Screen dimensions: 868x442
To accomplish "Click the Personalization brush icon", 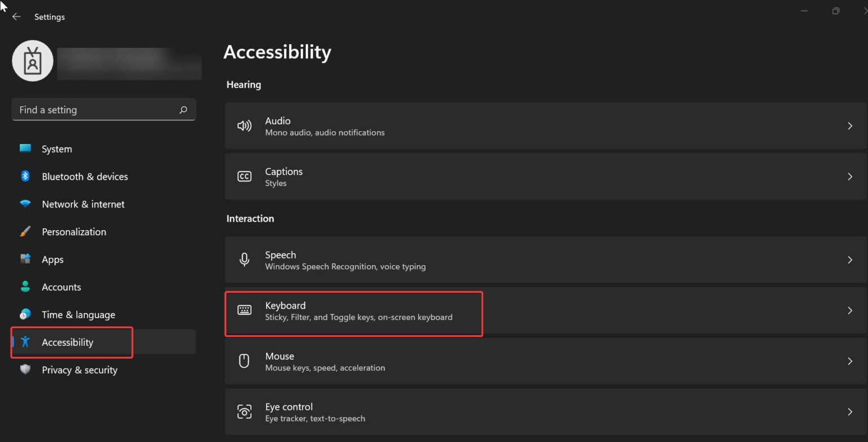I will pos(25,232).
